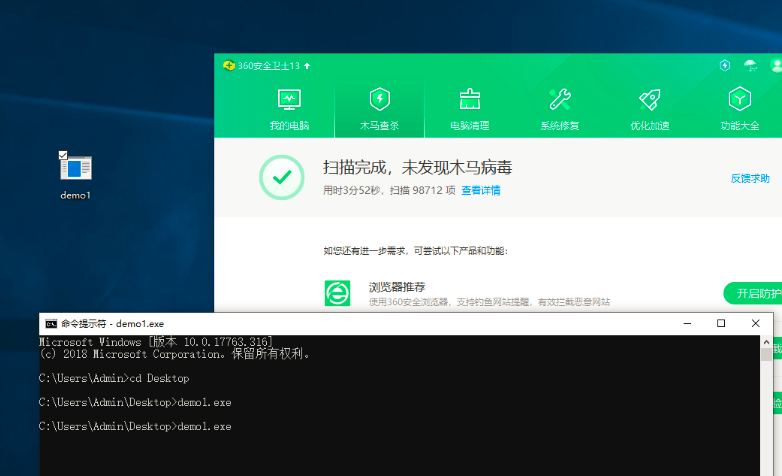Click the 扫描完成，未发现木马病毒 message
This screenshot has height=476, width=782.
click(x=417, y=168)
